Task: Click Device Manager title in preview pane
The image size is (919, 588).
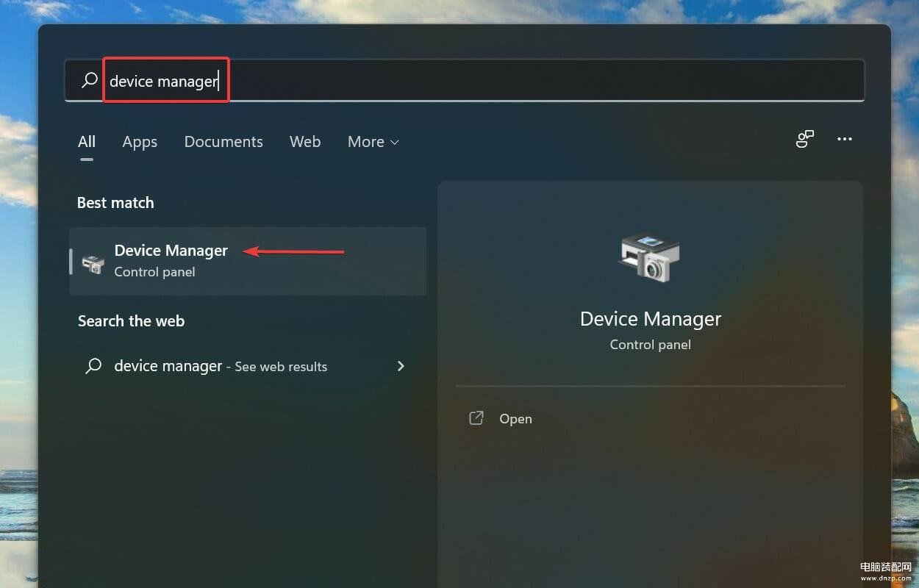Action: [651, 319]
